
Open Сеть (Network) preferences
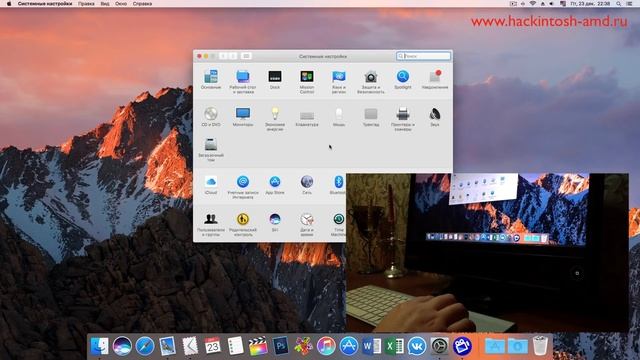(x=307, y=184)
